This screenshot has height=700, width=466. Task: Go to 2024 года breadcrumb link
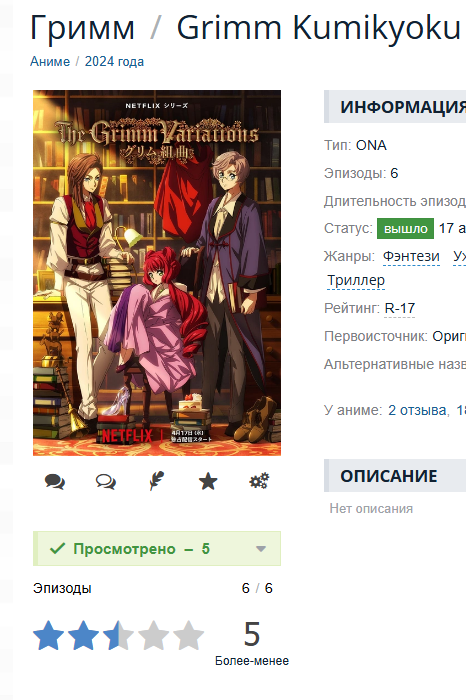[114, 62]
